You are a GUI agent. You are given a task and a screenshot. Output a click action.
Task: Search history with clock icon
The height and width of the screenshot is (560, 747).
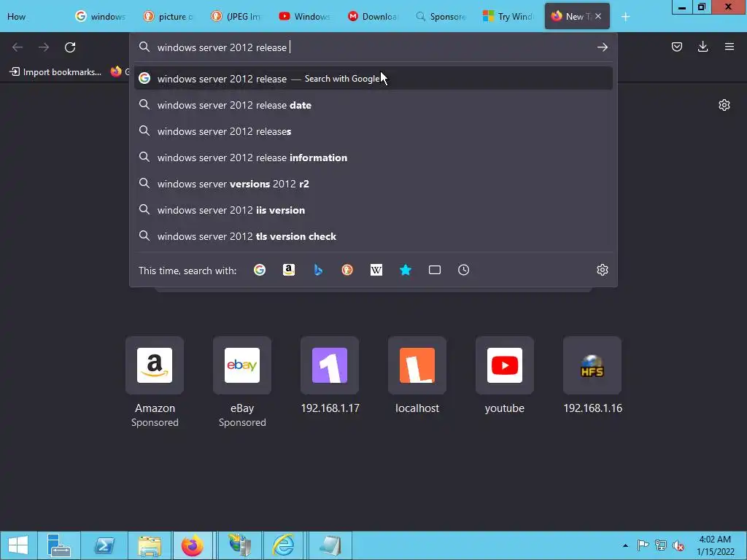(463, 270)
